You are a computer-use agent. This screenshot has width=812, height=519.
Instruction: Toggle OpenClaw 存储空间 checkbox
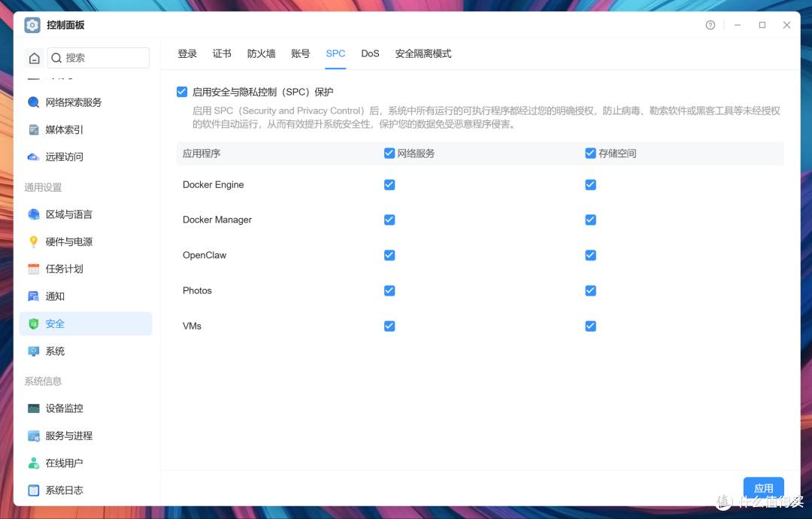(590, 255)
